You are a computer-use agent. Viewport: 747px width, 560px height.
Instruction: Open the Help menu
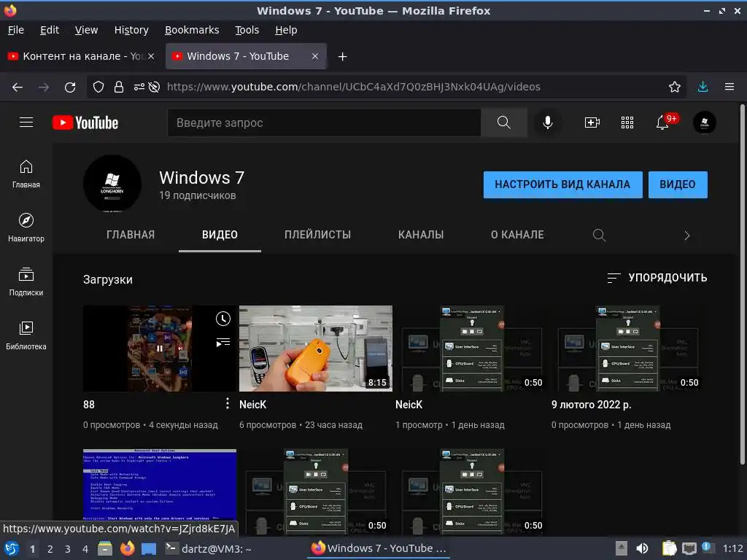point(286,30)
